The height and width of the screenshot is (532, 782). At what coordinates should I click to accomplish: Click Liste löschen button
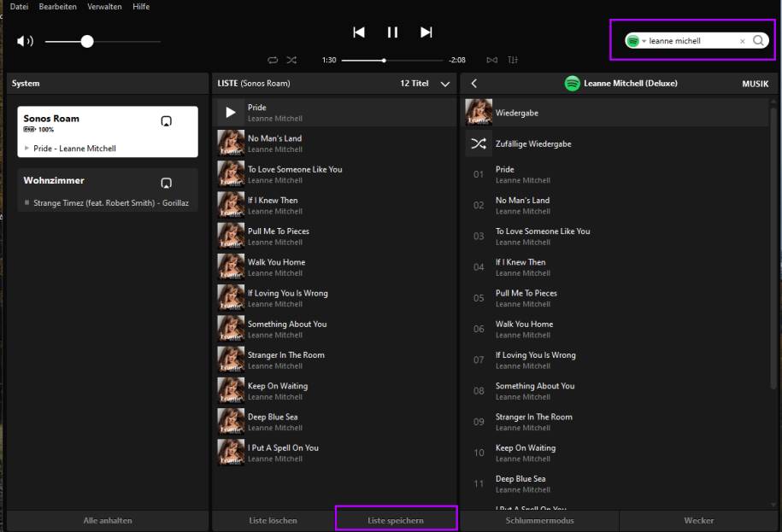273,521
